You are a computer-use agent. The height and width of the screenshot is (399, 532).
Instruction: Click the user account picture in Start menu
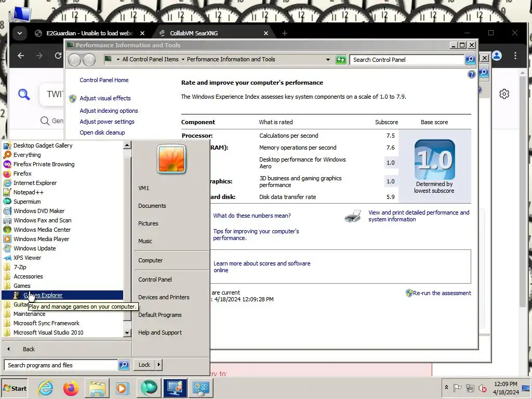pos(171,159)
